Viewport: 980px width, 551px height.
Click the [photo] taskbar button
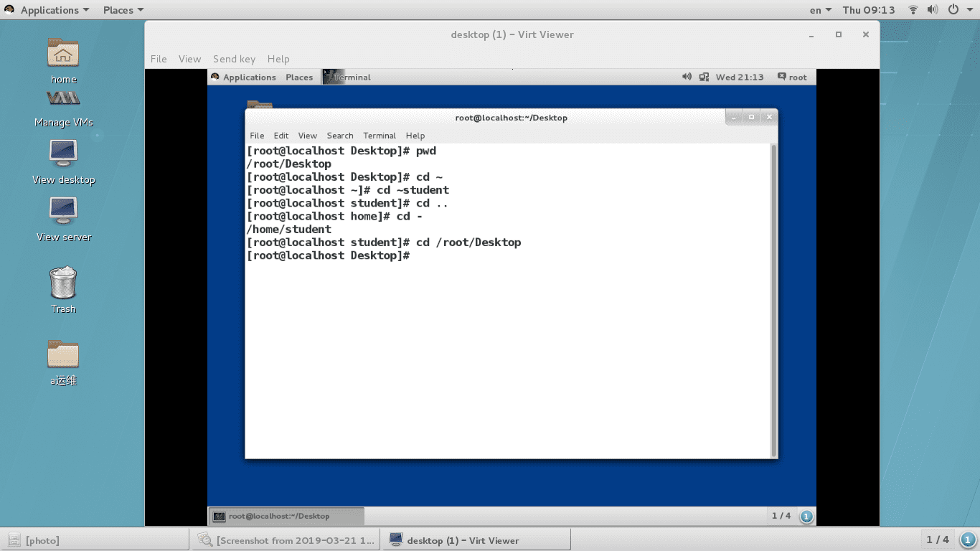point(96,540)
